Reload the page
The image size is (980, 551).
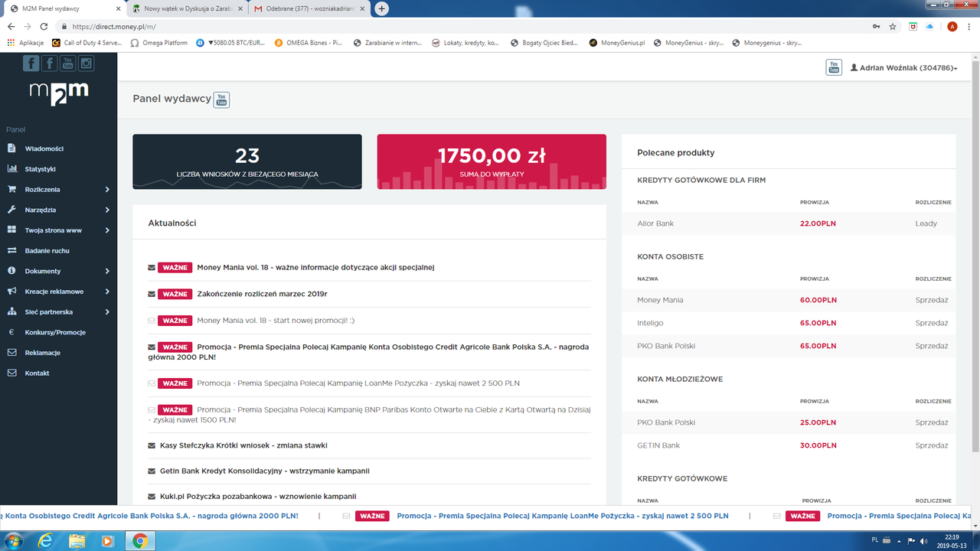[x=44, y=26]
